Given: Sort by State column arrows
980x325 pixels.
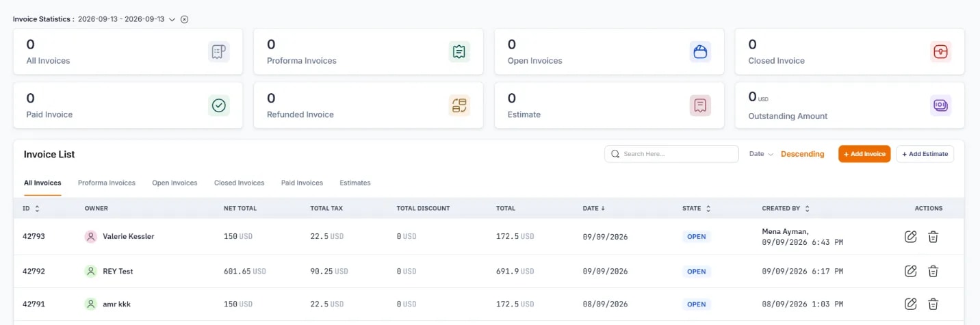Looking at the screenshot, I should tap(708, 208).
